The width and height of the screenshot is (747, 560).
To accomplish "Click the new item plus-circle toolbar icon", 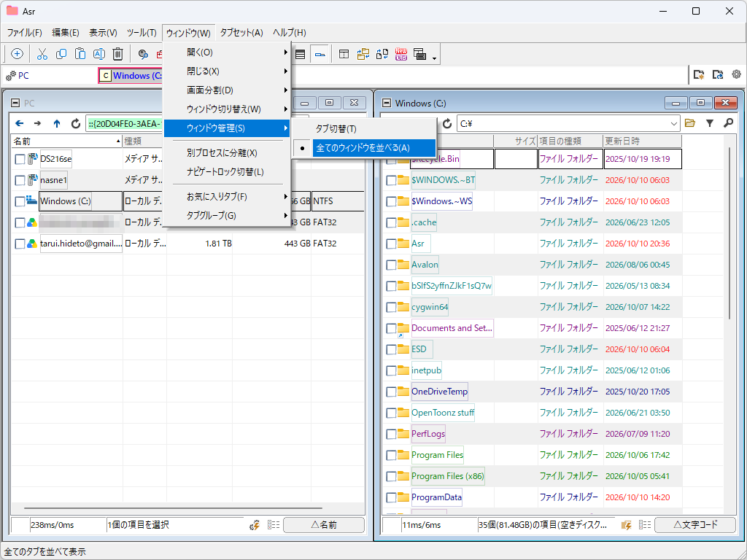I will 18,54.
